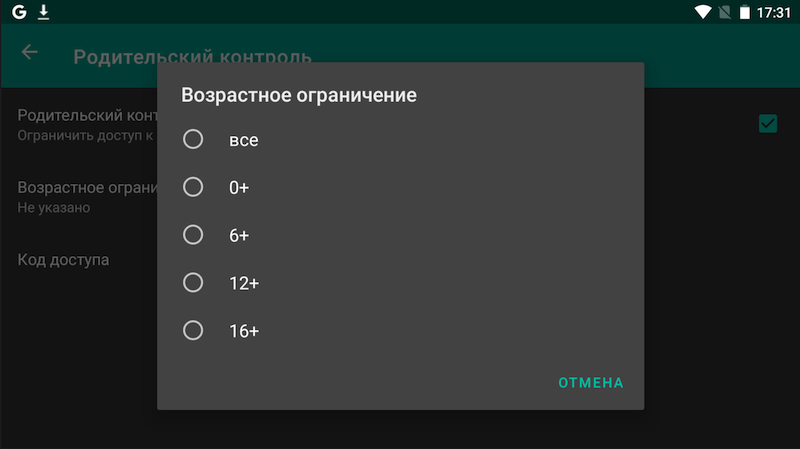The height and width of the screenshot is (449, 800).
Task: Pick the "12+" age radio option
Action: 193,283
